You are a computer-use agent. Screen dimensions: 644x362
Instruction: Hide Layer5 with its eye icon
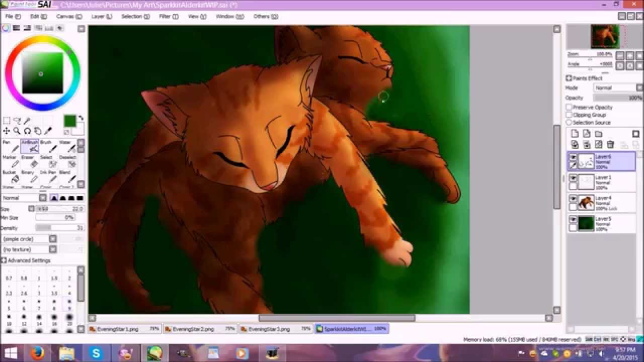point(573,220)
